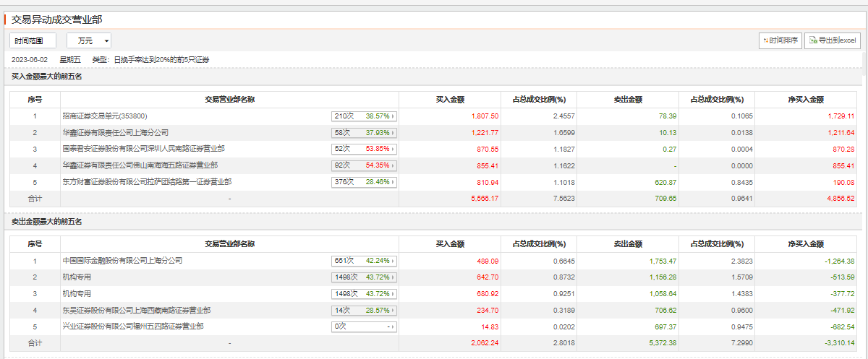
Task: Open the 92次 54.35% badge
Action: 365,165
